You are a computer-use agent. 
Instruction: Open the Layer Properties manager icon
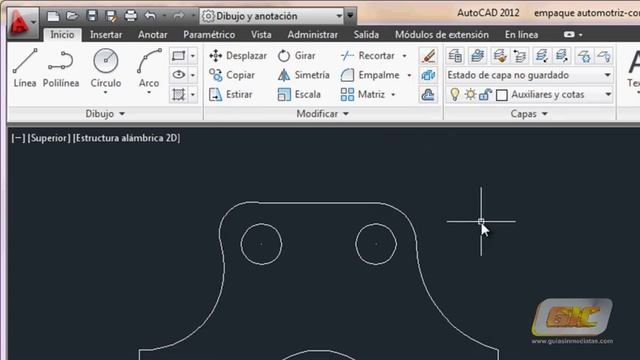[x=455, y=56]
